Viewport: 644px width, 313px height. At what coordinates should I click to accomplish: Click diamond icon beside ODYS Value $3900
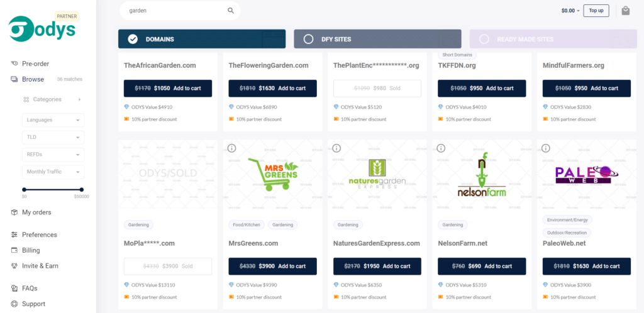tap(545, 285)
